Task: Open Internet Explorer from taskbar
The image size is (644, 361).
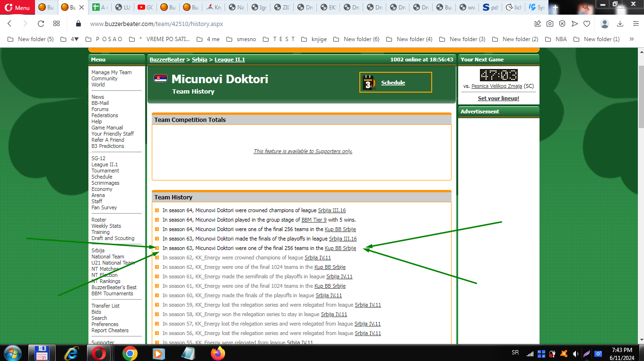Action: click(x=71, y=353)
